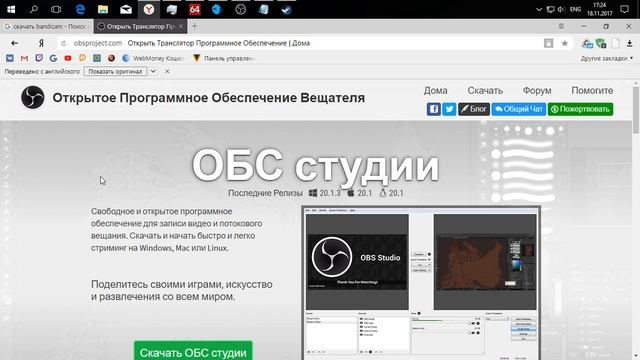The width and height of the screenshot is (640, 360).
Task: Click Yandex Я home button
Action: 41,43
